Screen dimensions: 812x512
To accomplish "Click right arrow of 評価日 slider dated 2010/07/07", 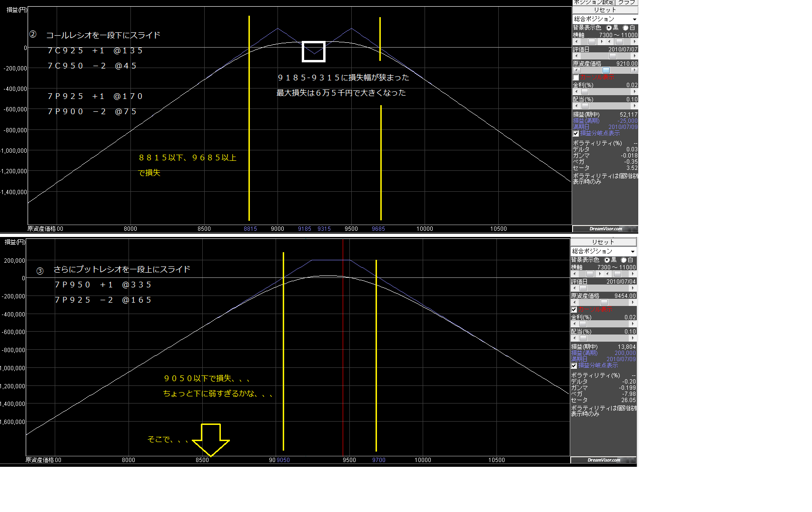I will pyautogui.click(x=634, y=56).
